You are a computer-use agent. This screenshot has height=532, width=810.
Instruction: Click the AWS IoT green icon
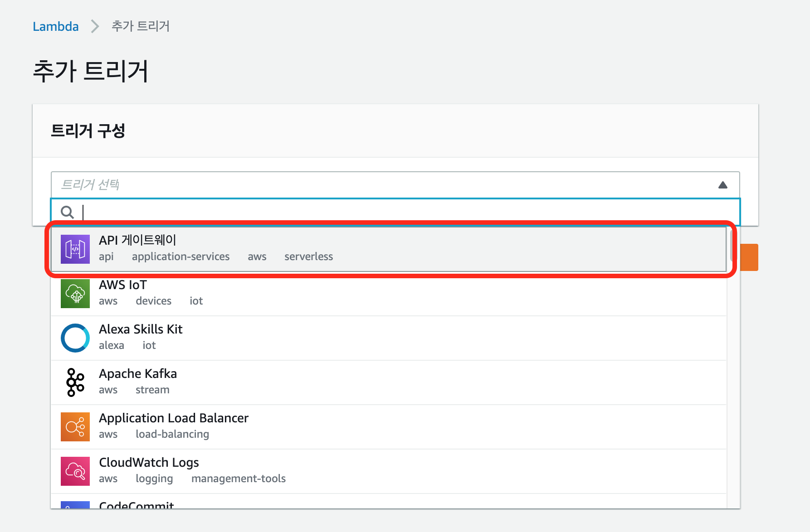[x=75, y=294]
